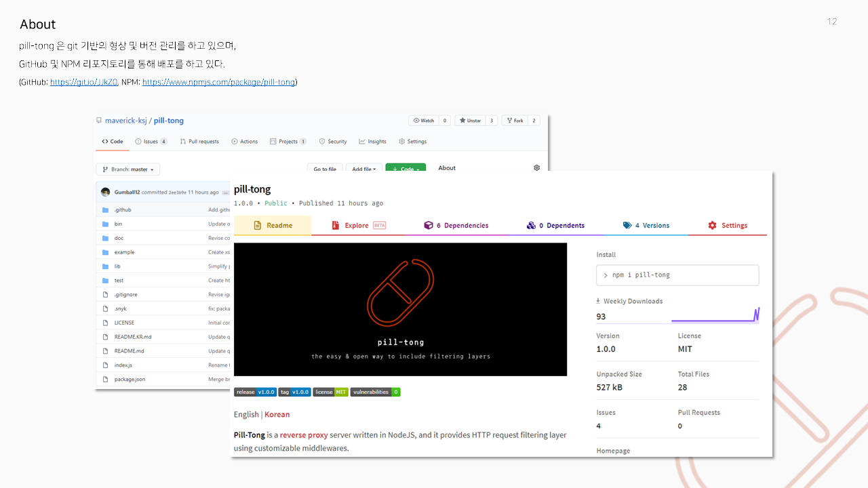The image size is (868, 488).
Task: Open the maverick-ksj owner link in GitHub
Action: tap(126, 121)
